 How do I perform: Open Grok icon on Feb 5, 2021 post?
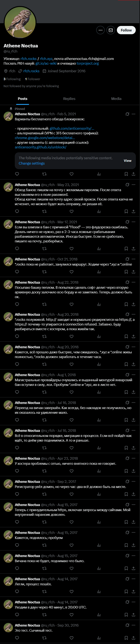point(127,114)
